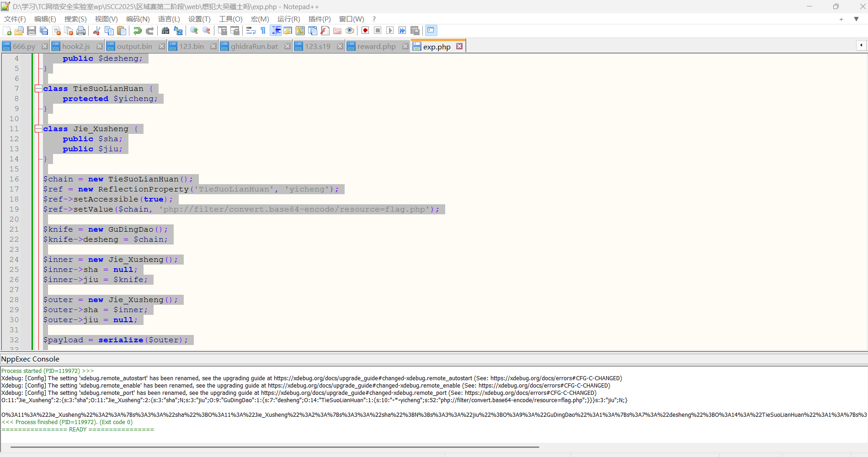Open the Document Map icon

pyautogui.click(x=300, y=31)
